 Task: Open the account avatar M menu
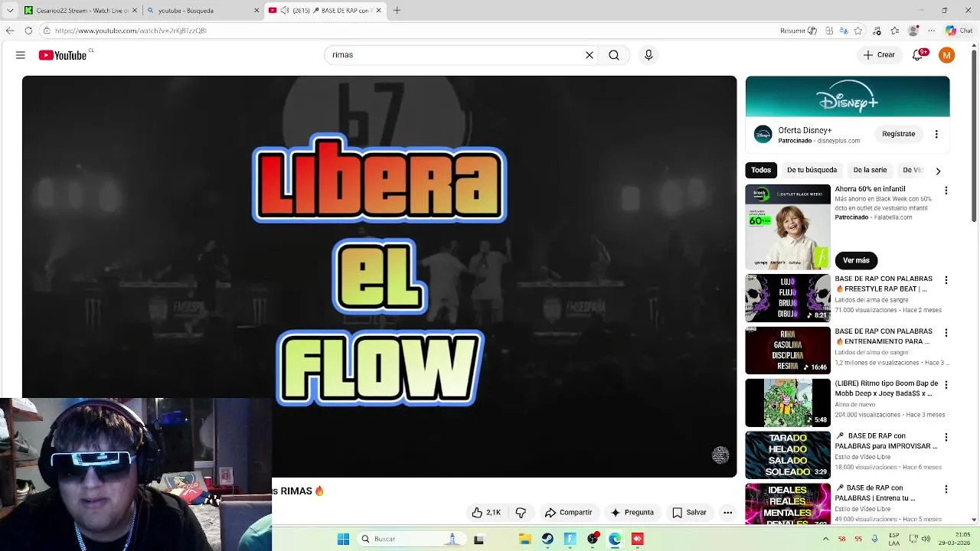pos(947,55)
